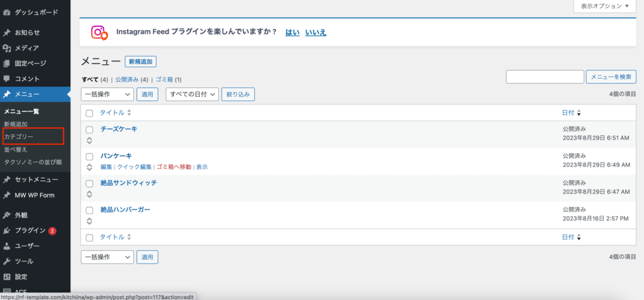
Task: Click sort arrows beside top タイトル header
Action: [129, 113]
